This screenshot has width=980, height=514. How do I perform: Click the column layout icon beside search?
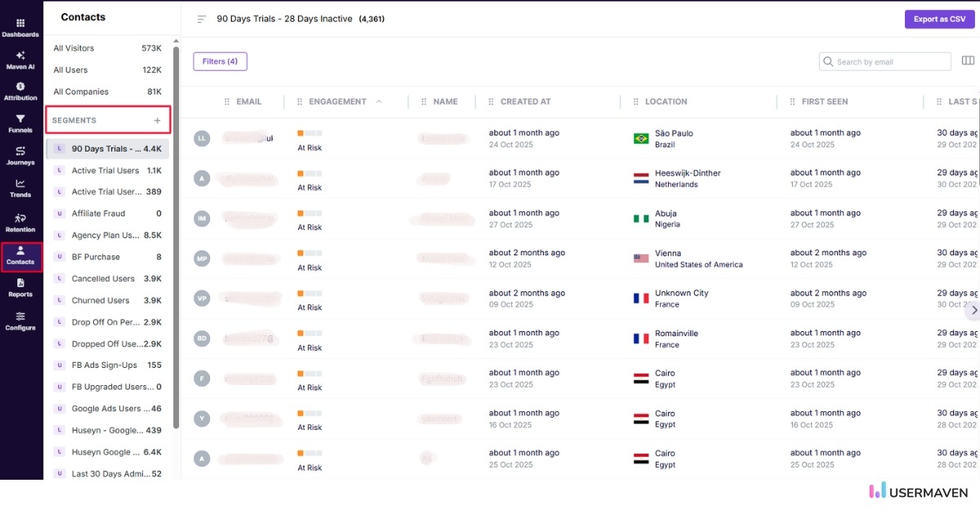(x=968, y=60)
